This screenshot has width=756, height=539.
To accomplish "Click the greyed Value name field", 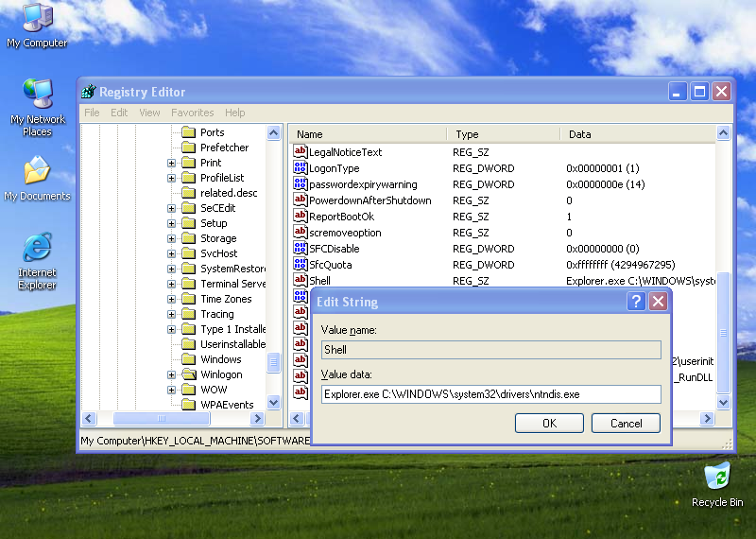I will 490,350.
